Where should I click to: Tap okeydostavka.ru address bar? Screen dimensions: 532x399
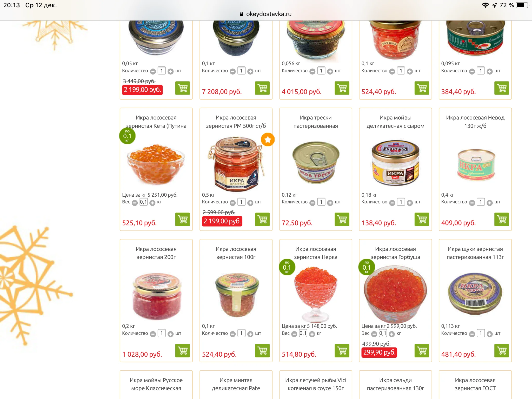pos(266,14)
